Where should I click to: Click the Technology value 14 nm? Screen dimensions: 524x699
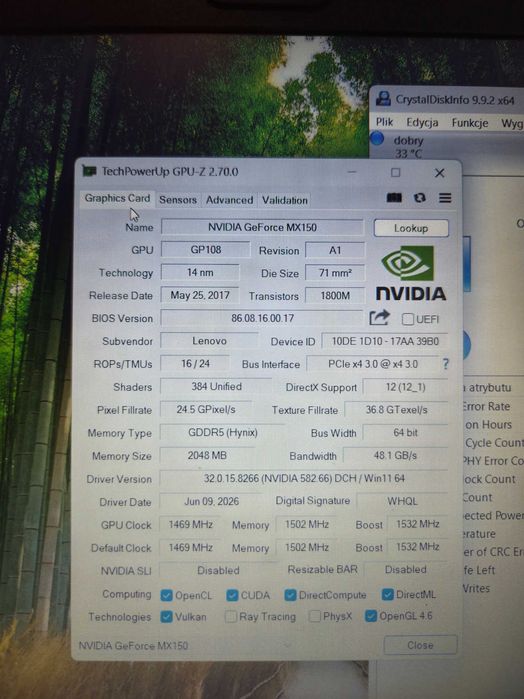[x=200, y=272]
